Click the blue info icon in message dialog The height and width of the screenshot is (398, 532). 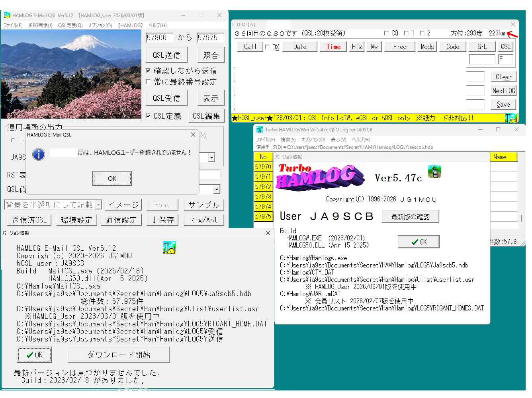pos(39,154)
